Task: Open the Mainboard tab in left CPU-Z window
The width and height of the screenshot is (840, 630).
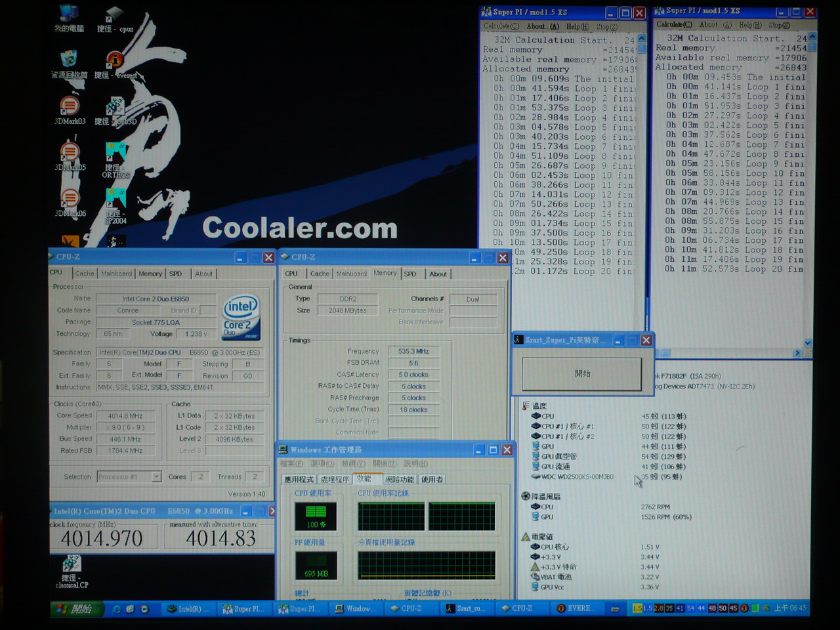Action: click(x=116, y=274)
